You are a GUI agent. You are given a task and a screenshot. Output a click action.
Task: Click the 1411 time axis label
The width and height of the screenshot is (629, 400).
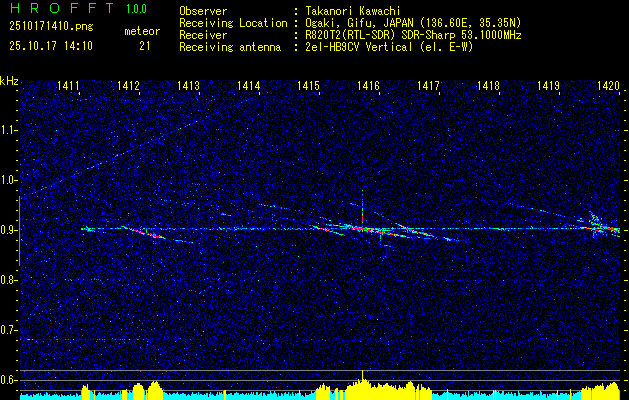tap(68, 85)
